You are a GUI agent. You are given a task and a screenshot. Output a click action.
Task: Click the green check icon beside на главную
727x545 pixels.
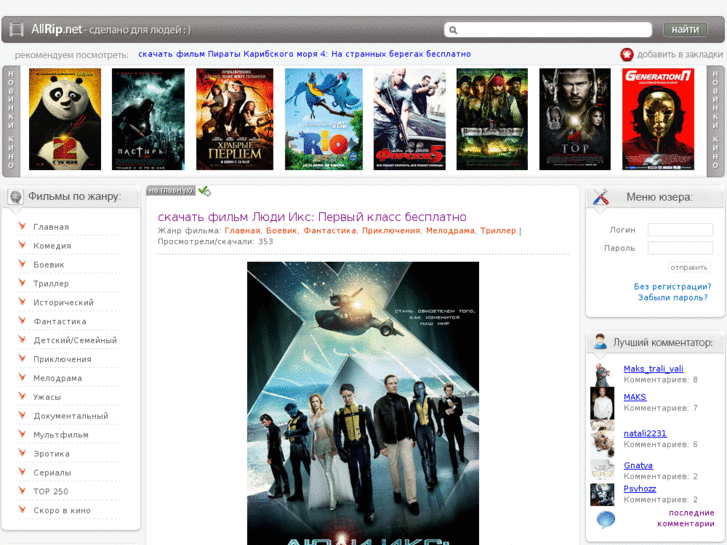[204, 191]
